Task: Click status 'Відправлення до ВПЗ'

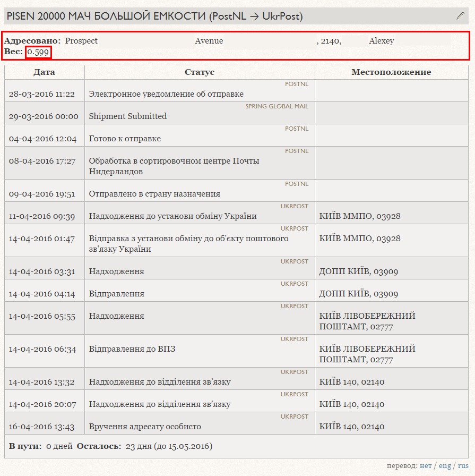Action: 132,349
